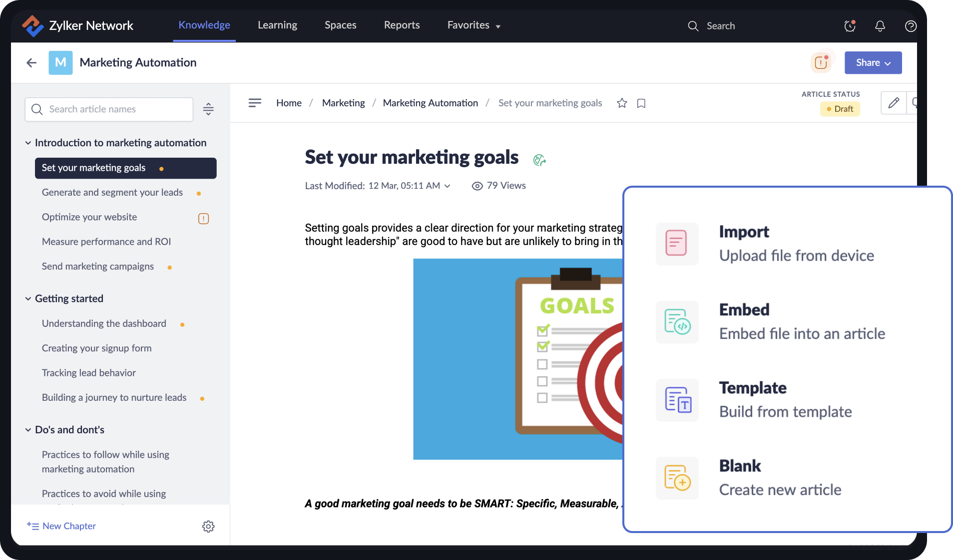Go to the Reports tab
953x560 pixels.
[x=402, y=25]
